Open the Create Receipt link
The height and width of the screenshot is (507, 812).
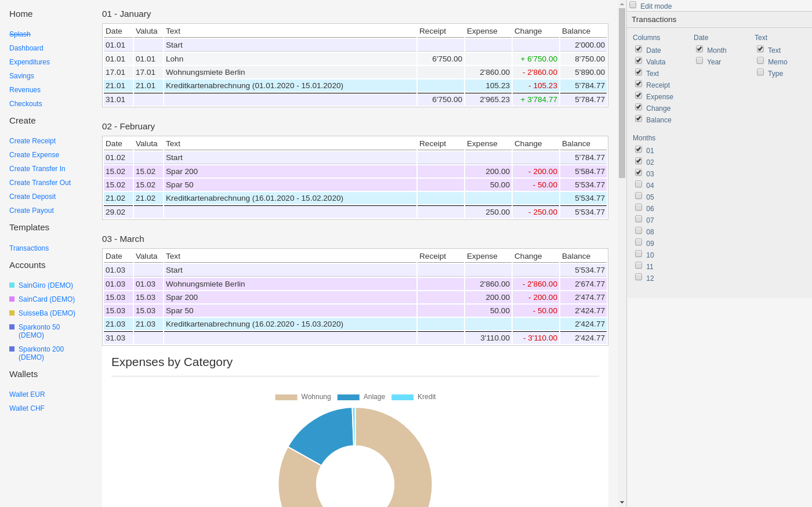[32, 141]
